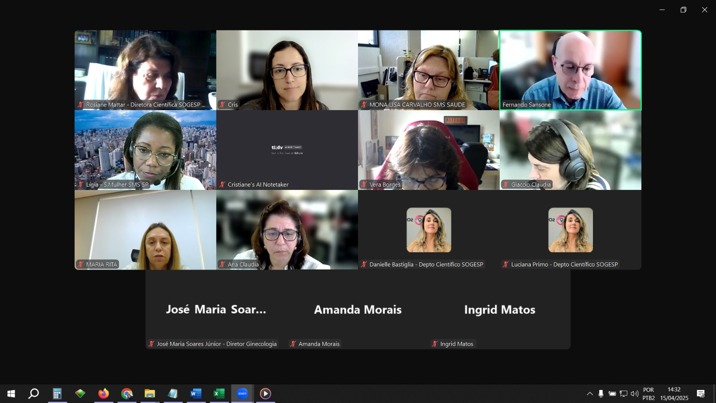The height and width of the screenshot is (403, 716).
Task: Open Google Chrome from the taskbar
Action: point(127,393)
